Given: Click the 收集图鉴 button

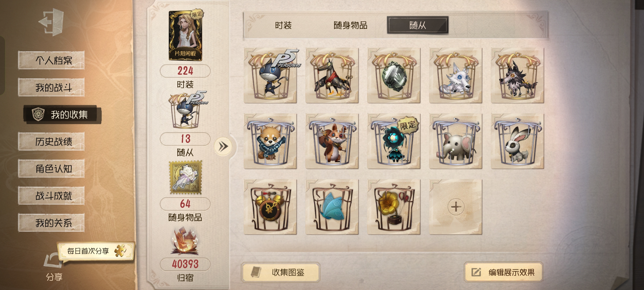Looking at the screenshot, I should 280,272.
